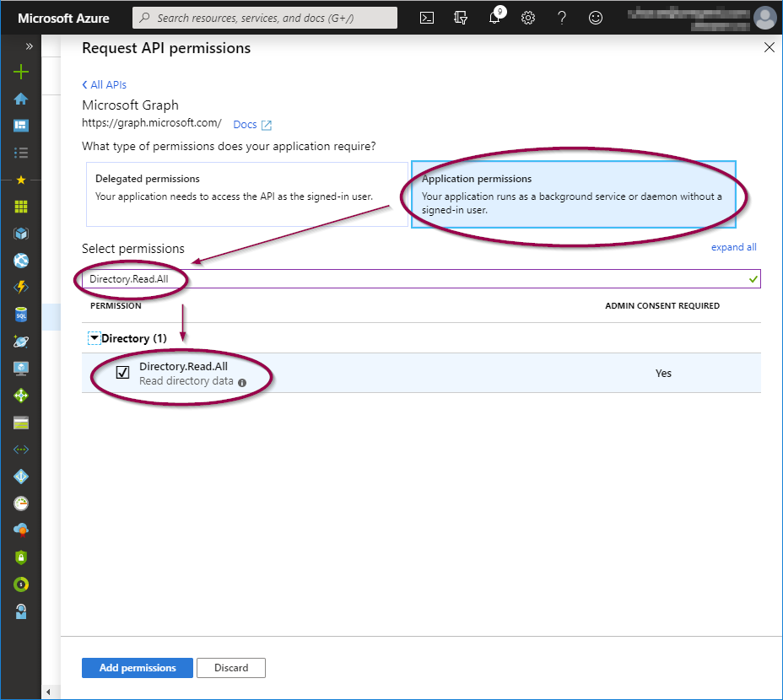Click the search resources box
Image resolution: width=783 pixels, height=700 pixels.
265,18
